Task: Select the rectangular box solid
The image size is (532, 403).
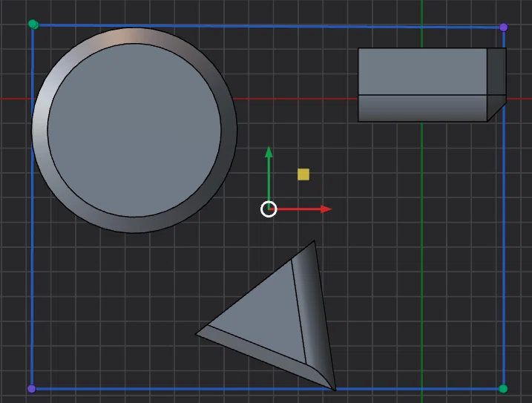Action: [x=432, y=85]
